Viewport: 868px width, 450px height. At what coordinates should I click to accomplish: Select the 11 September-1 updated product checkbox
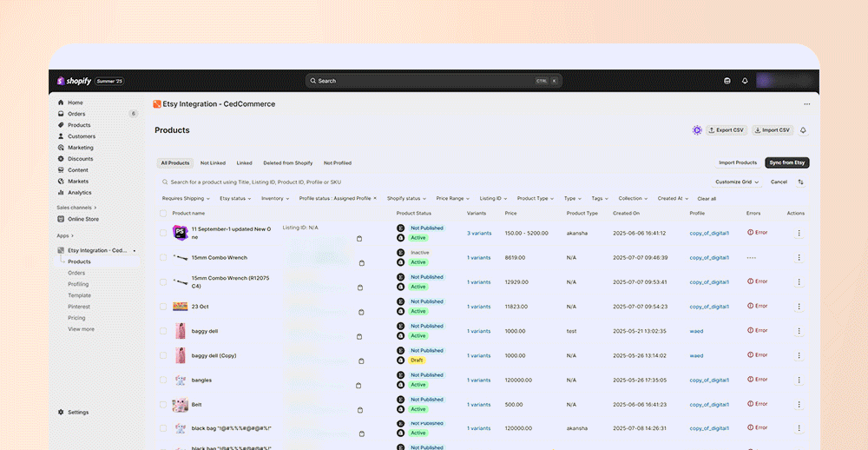[x=163, y=233]
